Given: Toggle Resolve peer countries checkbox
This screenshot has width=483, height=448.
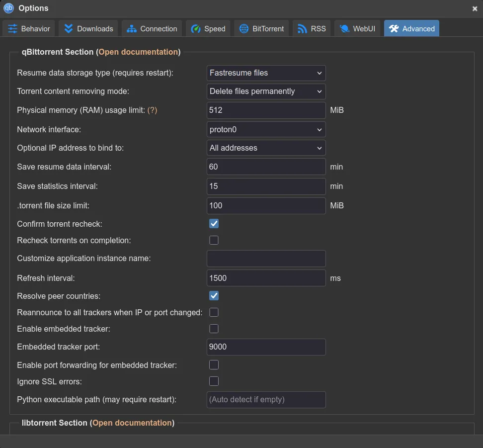Looking at the screenshot, I should 214,296.
